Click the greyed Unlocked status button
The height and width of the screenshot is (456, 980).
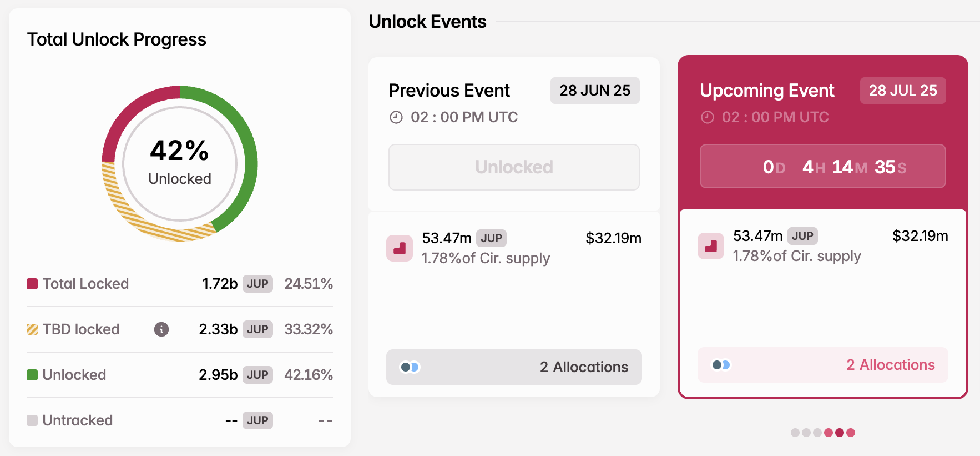(x=513, y=167)
